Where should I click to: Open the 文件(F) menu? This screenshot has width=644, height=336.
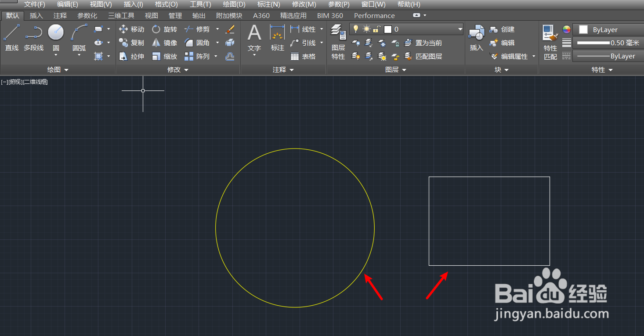coord(35,4)
